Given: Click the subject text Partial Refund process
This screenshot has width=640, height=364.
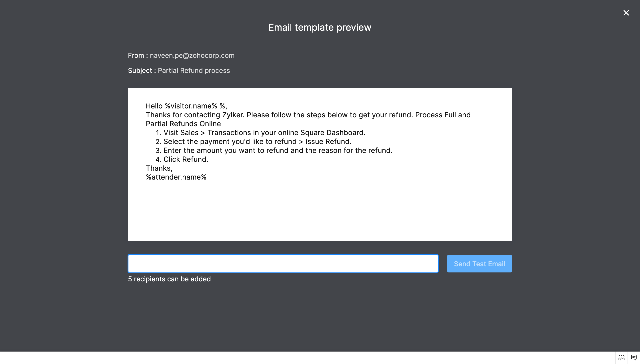Looking at the screenshot, I should point(194,71).
